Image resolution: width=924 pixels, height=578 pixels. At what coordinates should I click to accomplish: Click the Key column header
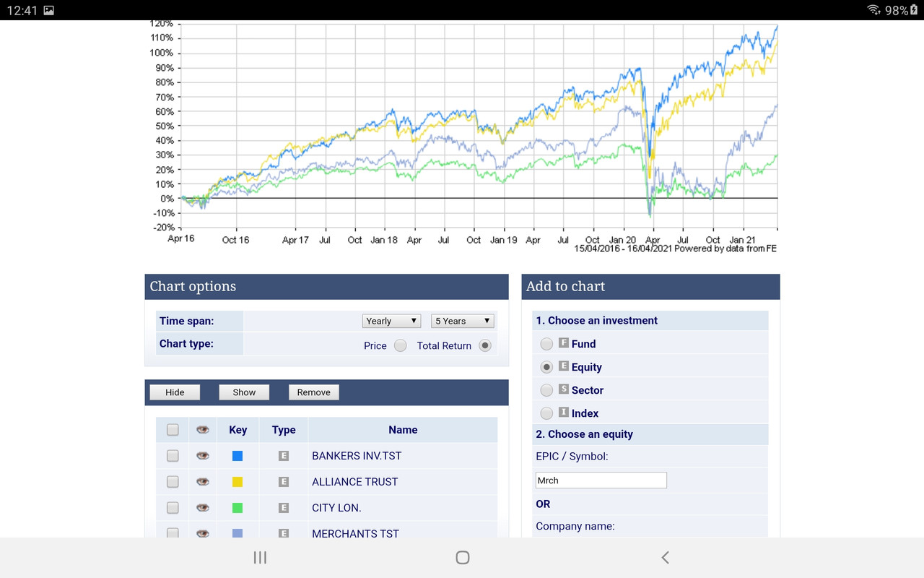238,430
